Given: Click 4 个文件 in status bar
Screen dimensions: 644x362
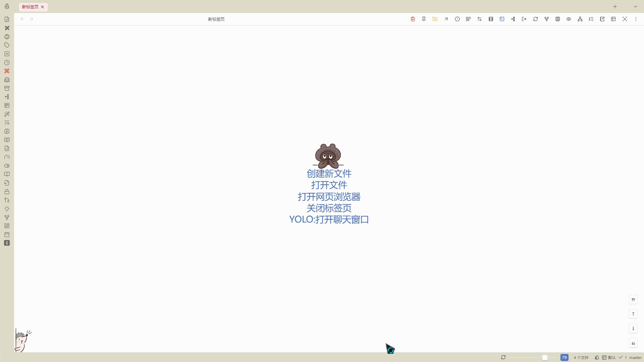Looking at the screenshot, I should pyautogui.click(x=581, y=358).
